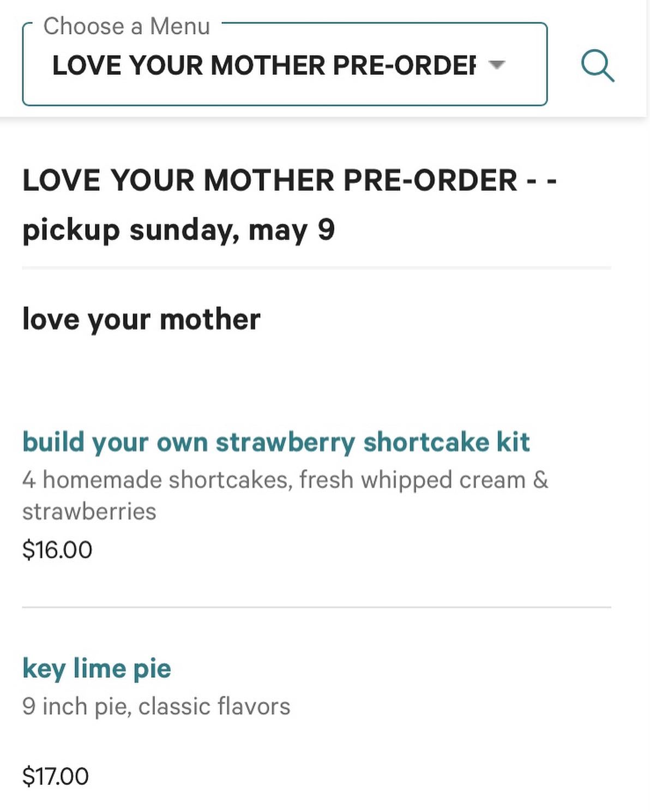Click the lone "strawberries" description line

[x=89, y=512]
